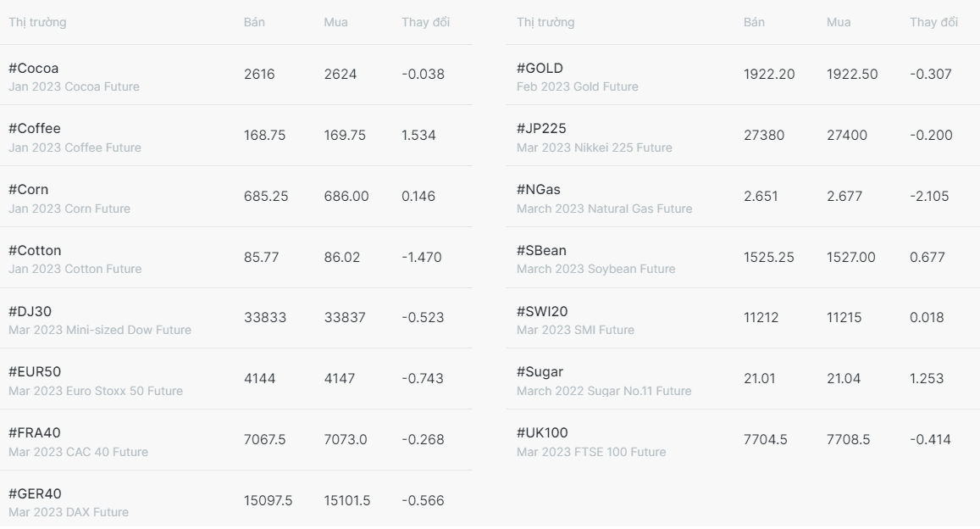The image size is (980, 529).
Task: Click the #NGas sell price 2.651
Action: click(x=761, y=197)
